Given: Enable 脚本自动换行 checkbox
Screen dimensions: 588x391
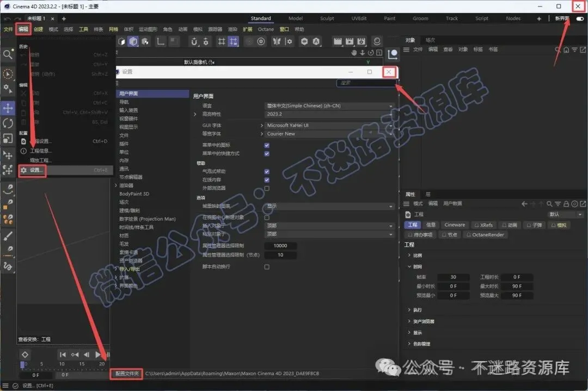Looking at the screenshot, I should point(267,267).
